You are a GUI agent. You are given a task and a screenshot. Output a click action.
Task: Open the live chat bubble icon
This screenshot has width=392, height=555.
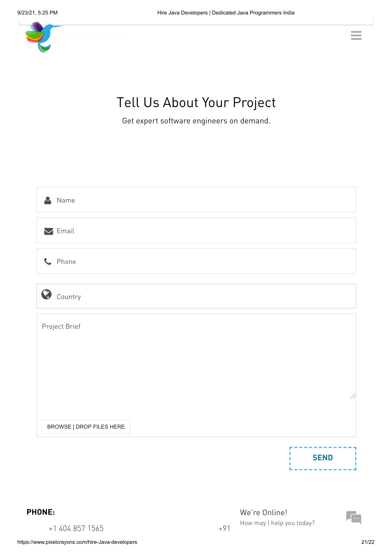354,517
